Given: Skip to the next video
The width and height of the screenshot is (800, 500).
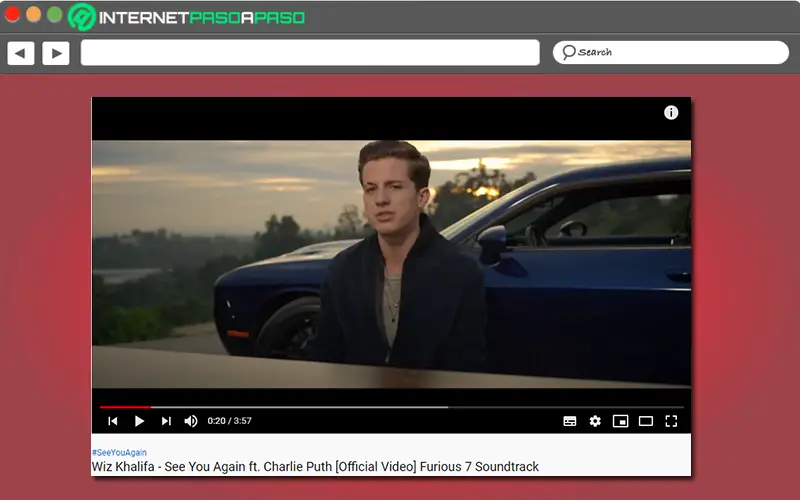Looking at the screenshot, I should click(166, 421).
